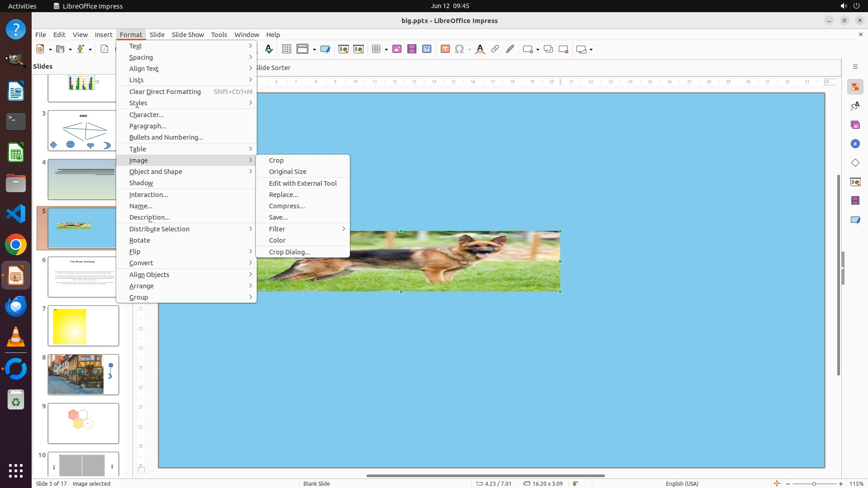
Task: Launch Thunderbird from the dock
Action: pyautogui.click(x=16, y=307)
